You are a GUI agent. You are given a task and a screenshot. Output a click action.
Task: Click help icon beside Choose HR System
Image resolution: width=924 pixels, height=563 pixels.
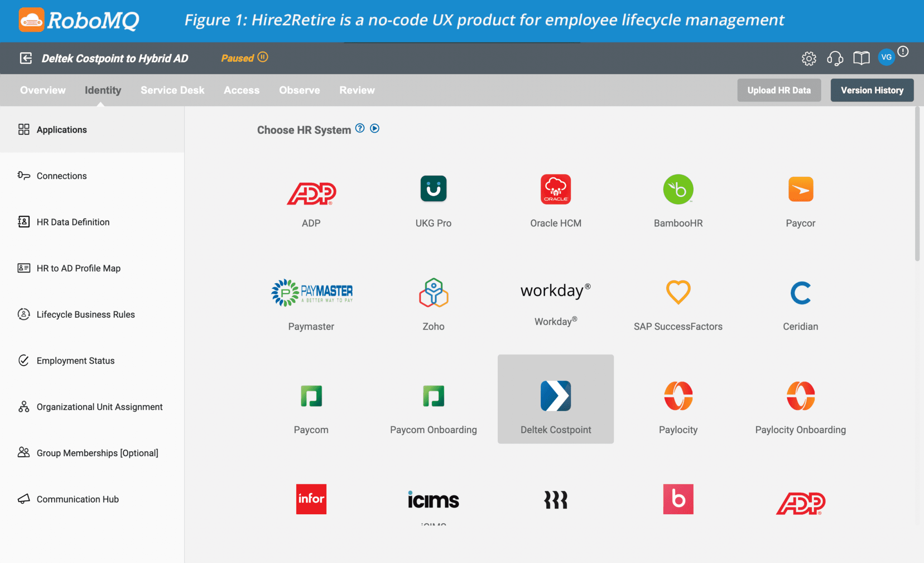(359, 128)
